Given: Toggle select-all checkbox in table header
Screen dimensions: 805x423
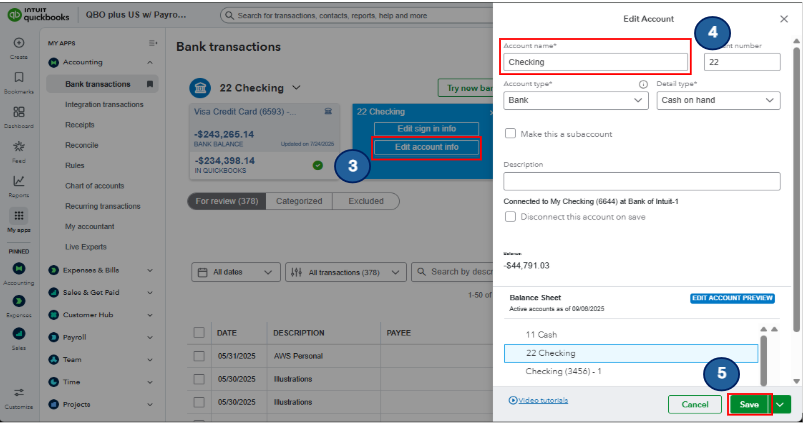Looking at the screenshot, I should (199, 333).
